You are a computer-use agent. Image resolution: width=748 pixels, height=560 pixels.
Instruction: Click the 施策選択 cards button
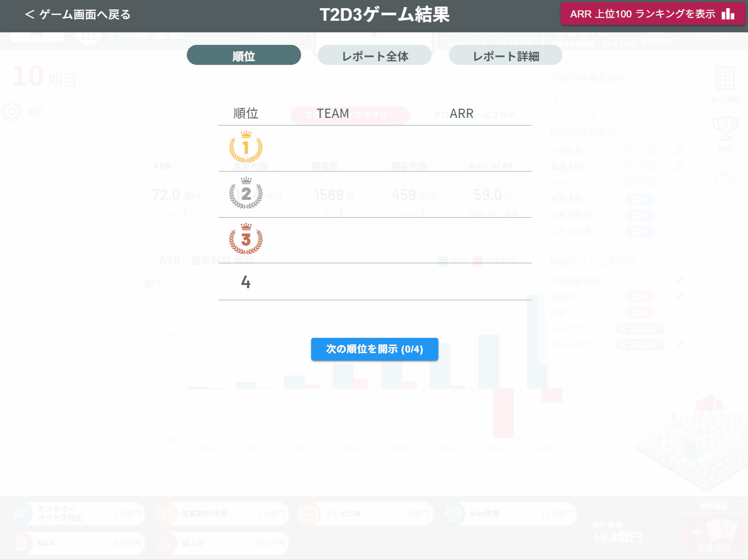[x=714, y=535]
